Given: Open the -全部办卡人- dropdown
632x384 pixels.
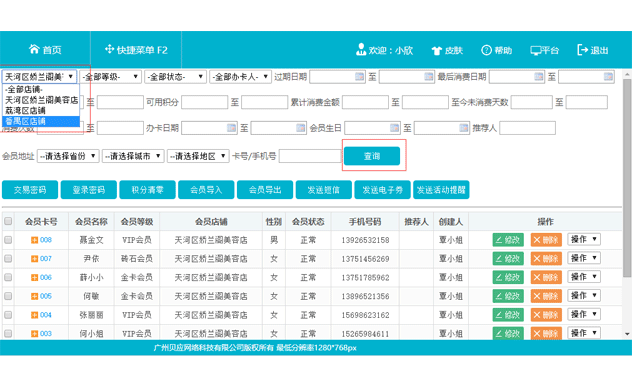Looking at the screenshot, I should (x=240, y=77).
